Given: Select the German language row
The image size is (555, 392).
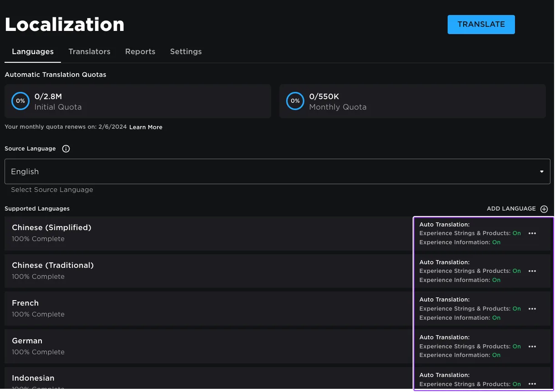Looking at the screenshot, I should click(277, 347).
